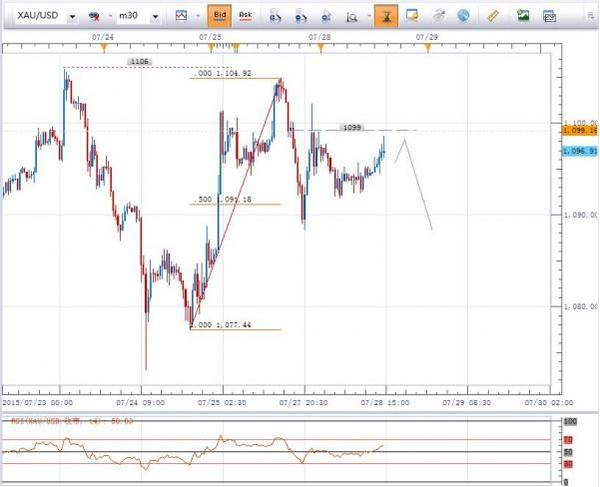Image resolution: width=600 pixels, height=487 pixels.
Task: Click the chart type line-chart icon
Action: (x=180, y=16)
